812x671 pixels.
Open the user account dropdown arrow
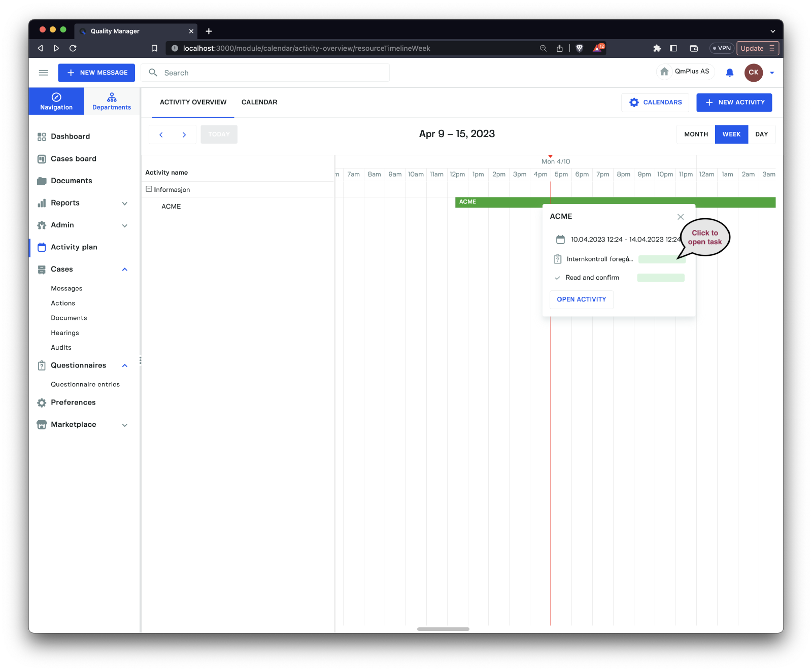tap(772, 73)
